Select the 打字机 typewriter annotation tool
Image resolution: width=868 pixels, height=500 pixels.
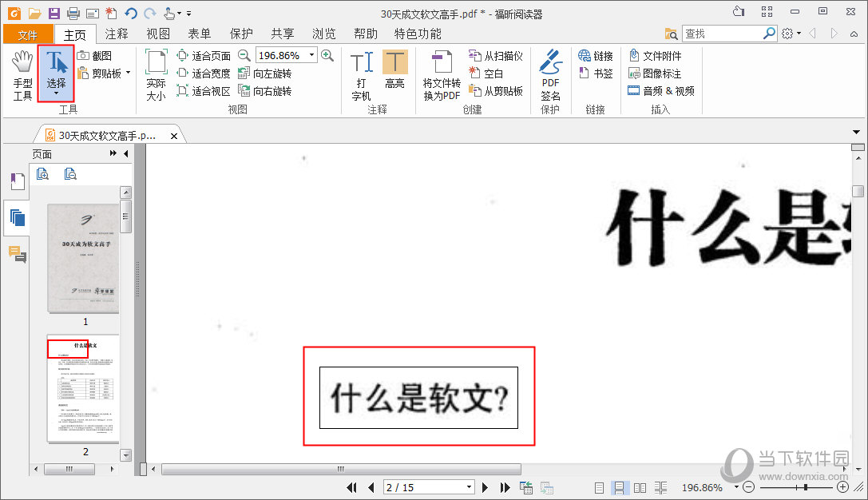coord(360,72)
